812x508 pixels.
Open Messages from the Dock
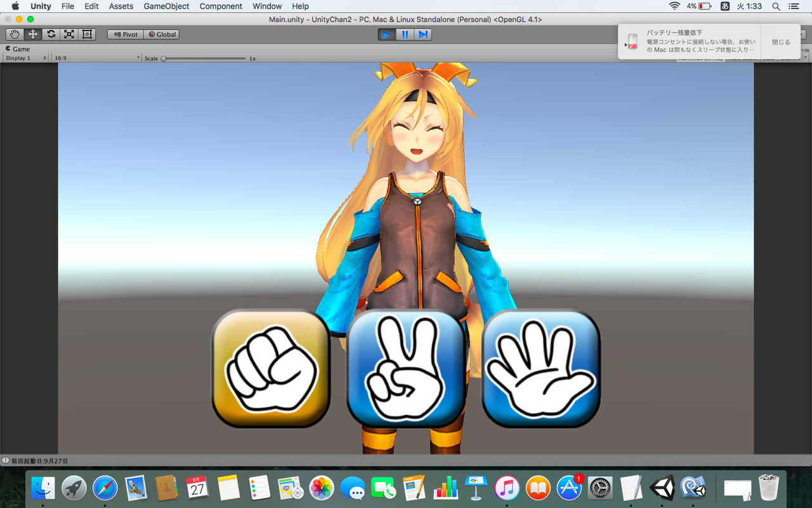pos(352,488)
